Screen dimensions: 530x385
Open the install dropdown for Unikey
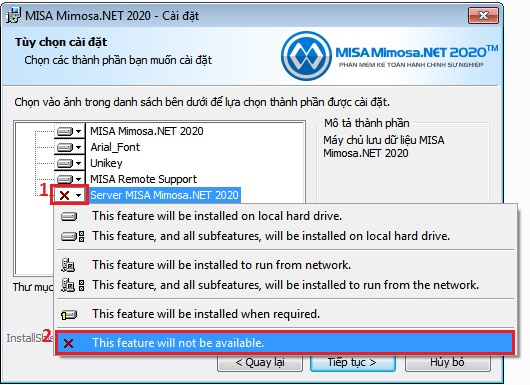click(70, 163)
